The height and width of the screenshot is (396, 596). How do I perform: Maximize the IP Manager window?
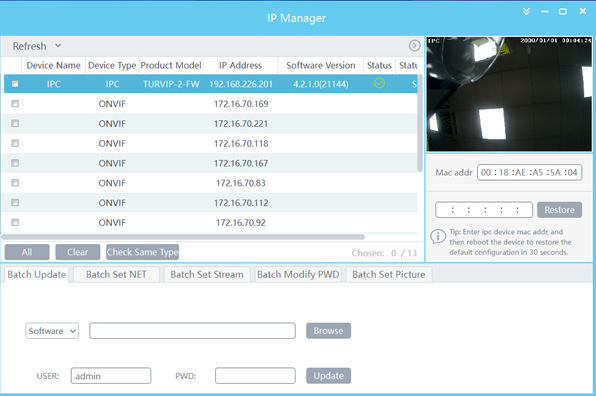pos(563,12)
